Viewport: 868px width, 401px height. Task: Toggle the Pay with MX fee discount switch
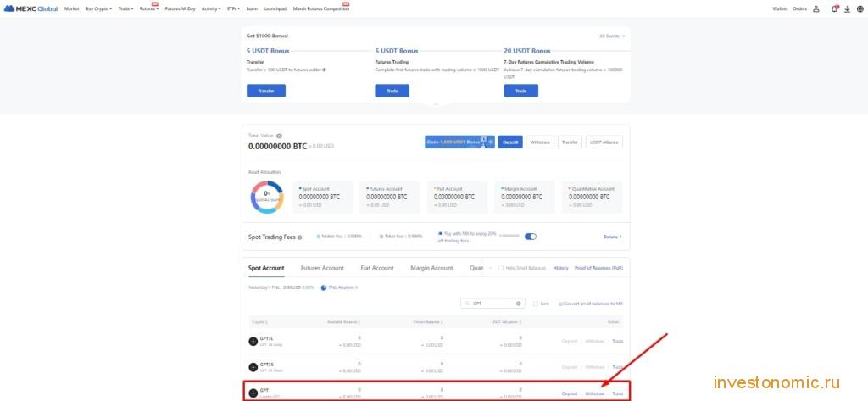[x=531, y=237]
